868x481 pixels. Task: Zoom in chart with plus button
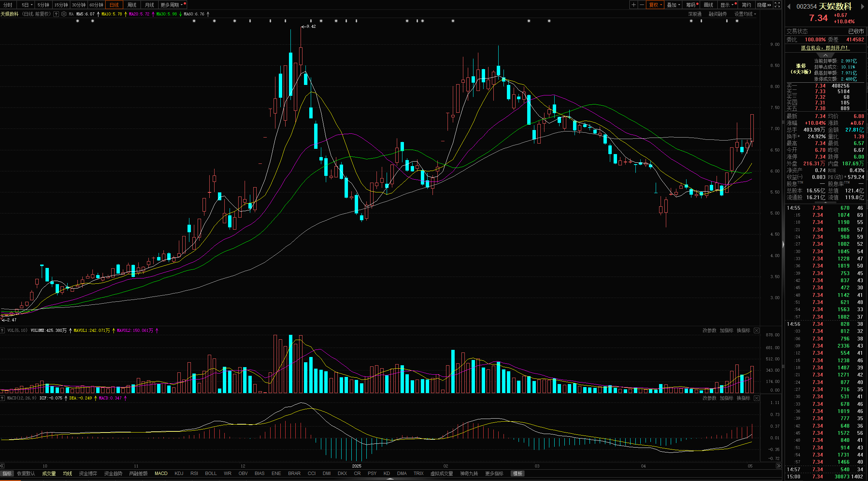[634, 5]
